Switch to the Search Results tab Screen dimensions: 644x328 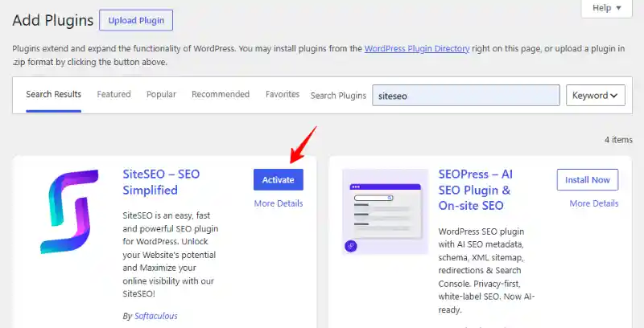[53, 94]
